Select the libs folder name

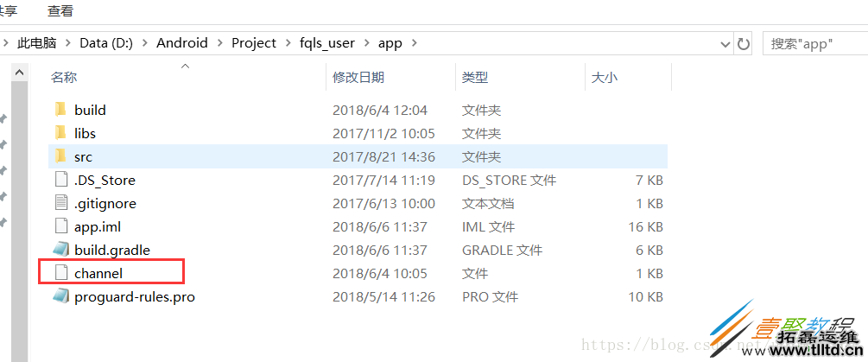click(x=86, y=133)
